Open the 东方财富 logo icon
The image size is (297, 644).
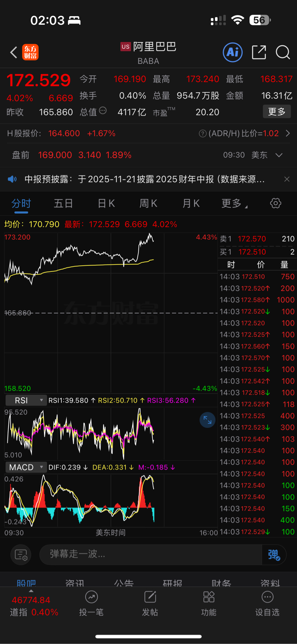click(x=30, y=52)
